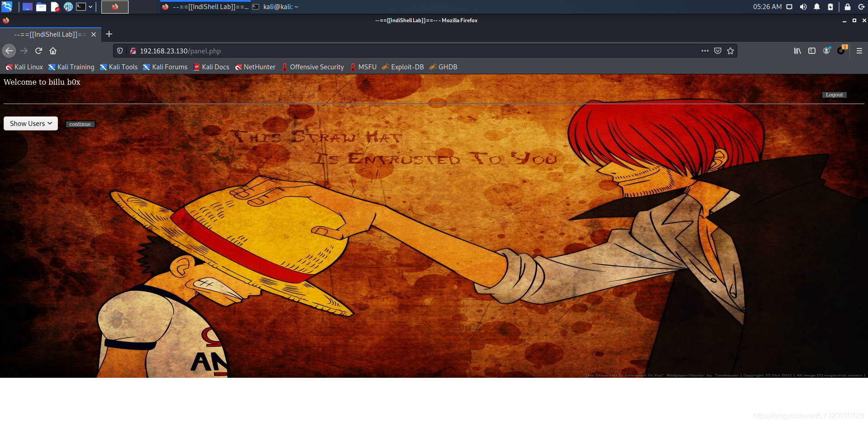Screen dimensions: 868x424
Task: Open the Offensive Security bookmark
Action: (313, 67)
